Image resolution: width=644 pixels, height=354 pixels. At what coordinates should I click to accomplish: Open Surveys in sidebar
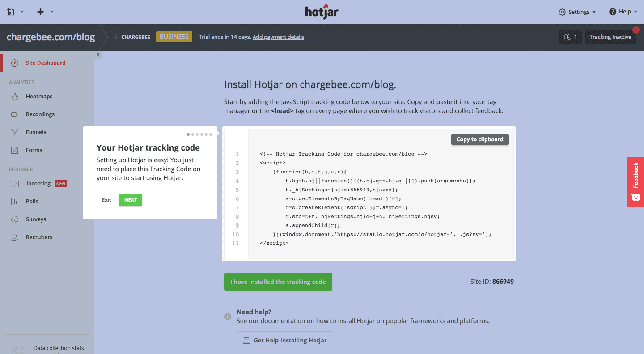(x=36, y=219)
